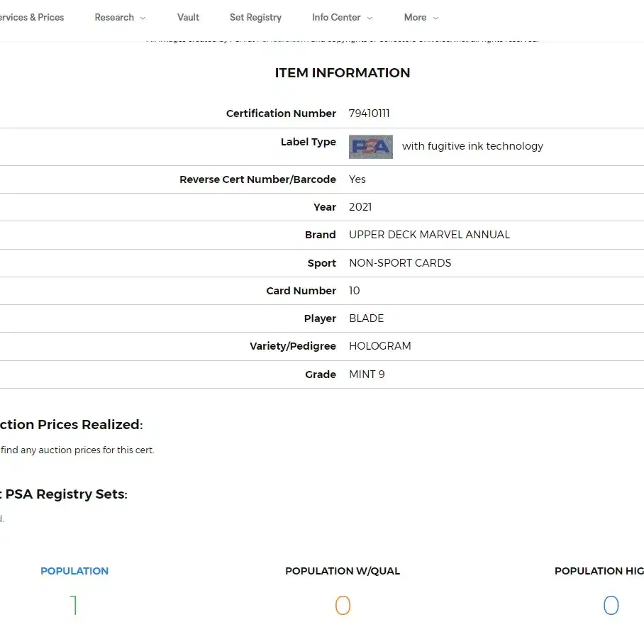This screenshot has height=644, width=644.
Task: Select the Population tab heading
Action: tap(74, 571)
